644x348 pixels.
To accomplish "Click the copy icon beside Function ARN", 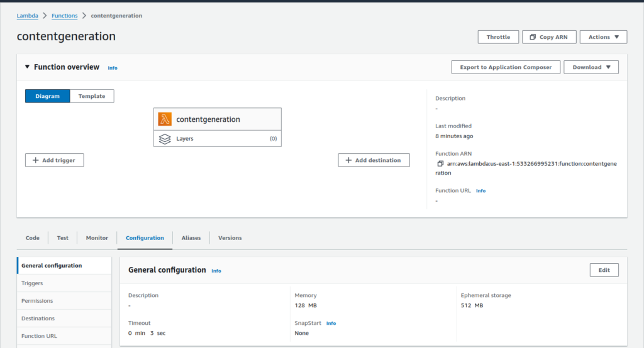I will tap(440, 164).
